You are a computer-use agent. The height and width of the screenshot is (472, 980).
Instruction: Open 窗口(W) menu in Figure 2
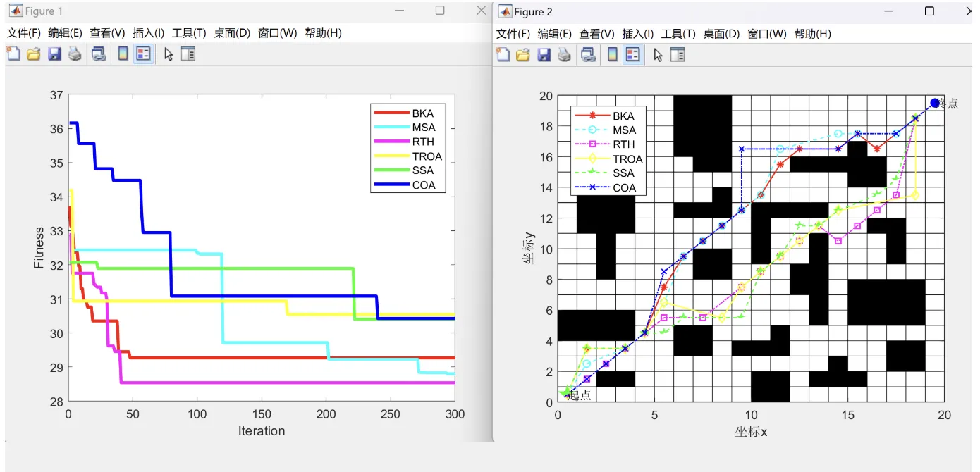point(766,34)
